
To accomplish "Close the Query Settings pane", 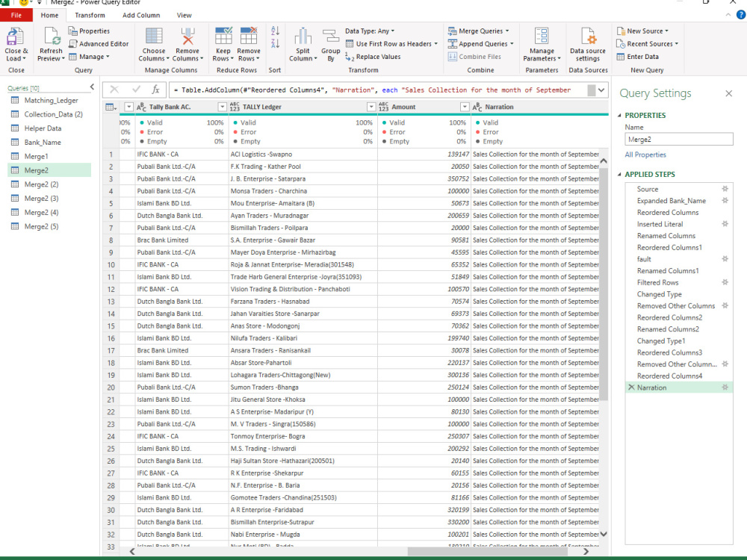I will click(x=728, y=93).
